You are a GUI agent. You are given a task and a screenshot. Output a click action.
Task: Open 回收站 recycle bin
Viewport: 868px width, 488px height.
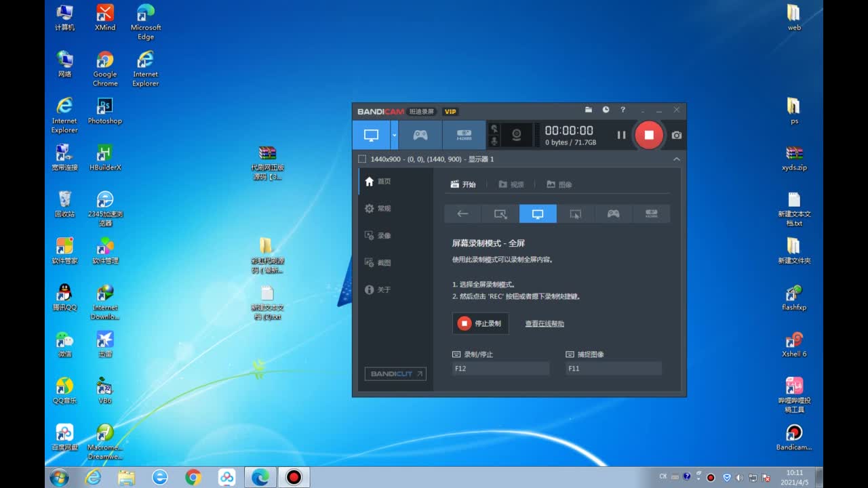pyautogui.click(x=64, y=205)
